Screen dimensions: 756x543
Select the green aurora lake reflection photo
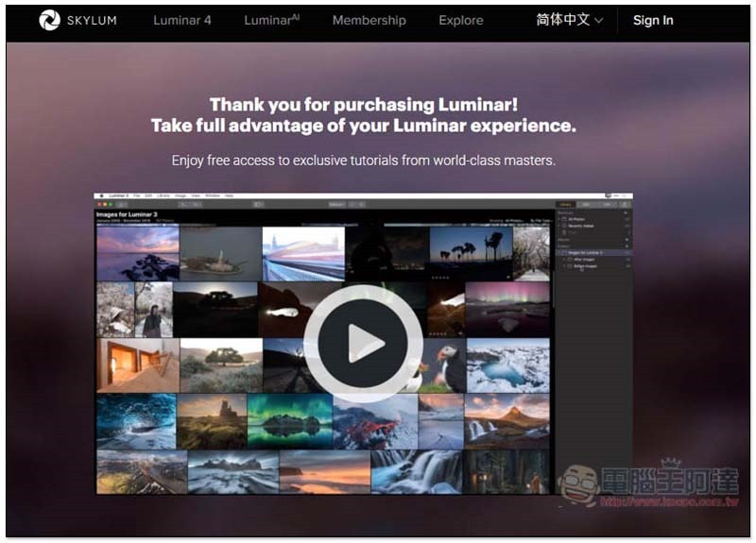[x=289, y=421]
